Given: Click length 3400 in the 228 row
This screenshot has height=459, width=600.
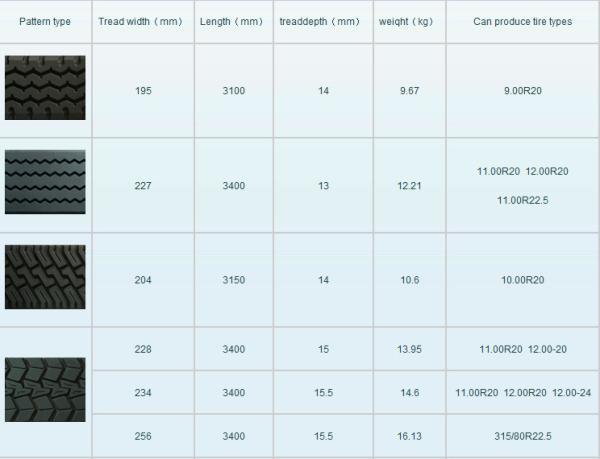Looking at the screenshot, I should (234, 349).
